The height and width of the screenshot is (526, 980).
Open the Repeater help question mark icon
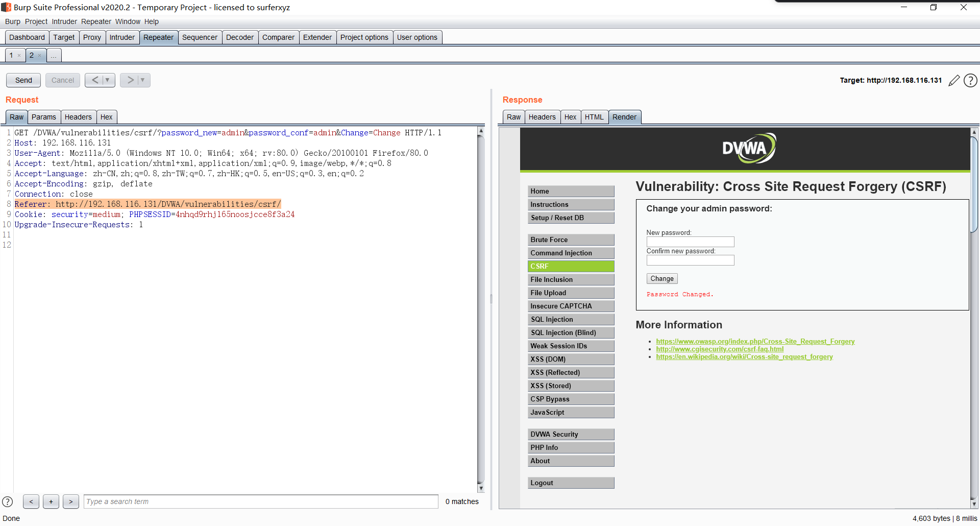pyautogui.click(x=970, y=81)
